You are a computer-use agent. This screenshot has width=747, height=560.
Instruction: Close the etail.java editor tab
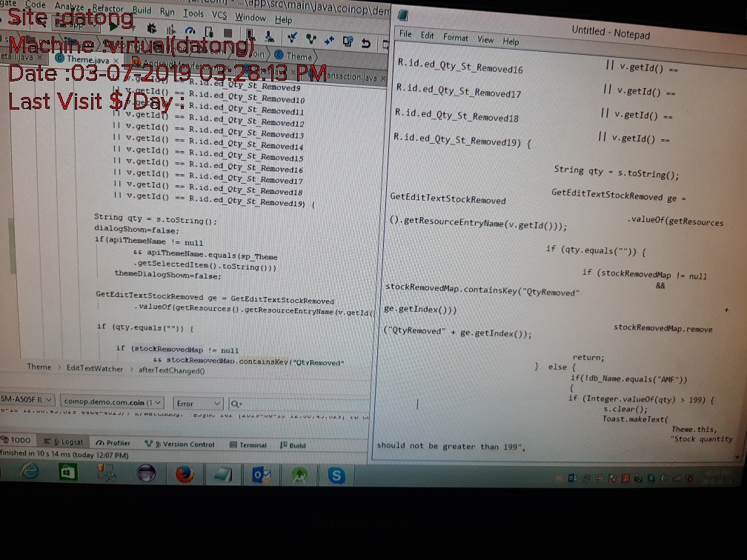point(40,57)
